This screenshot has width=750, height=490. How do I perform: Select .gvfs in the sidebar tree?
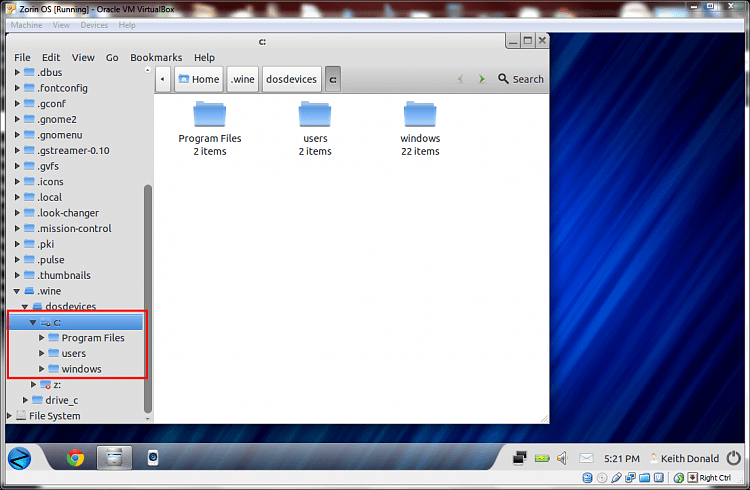coord(48,166)
